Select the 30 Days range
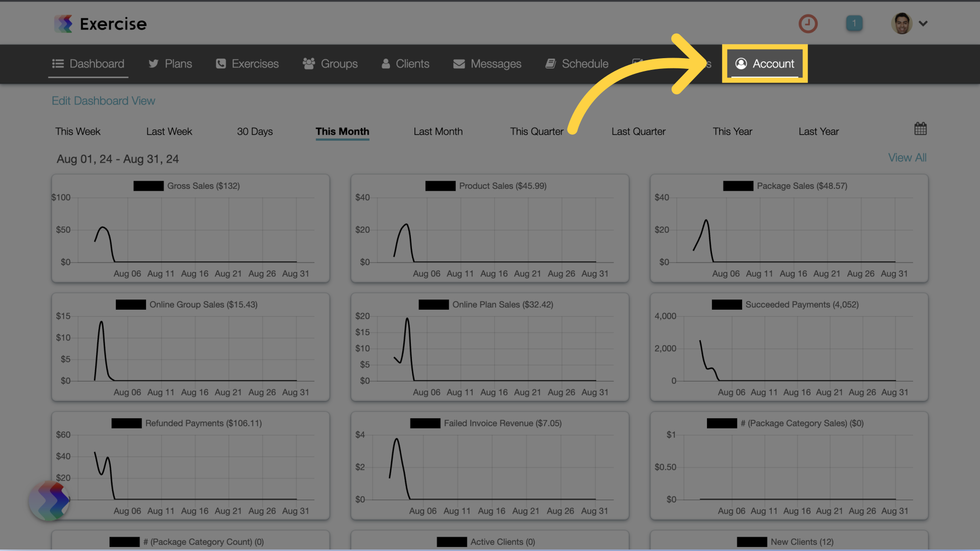The height and width of the screenshot is (551, 980). coord(255,132)
